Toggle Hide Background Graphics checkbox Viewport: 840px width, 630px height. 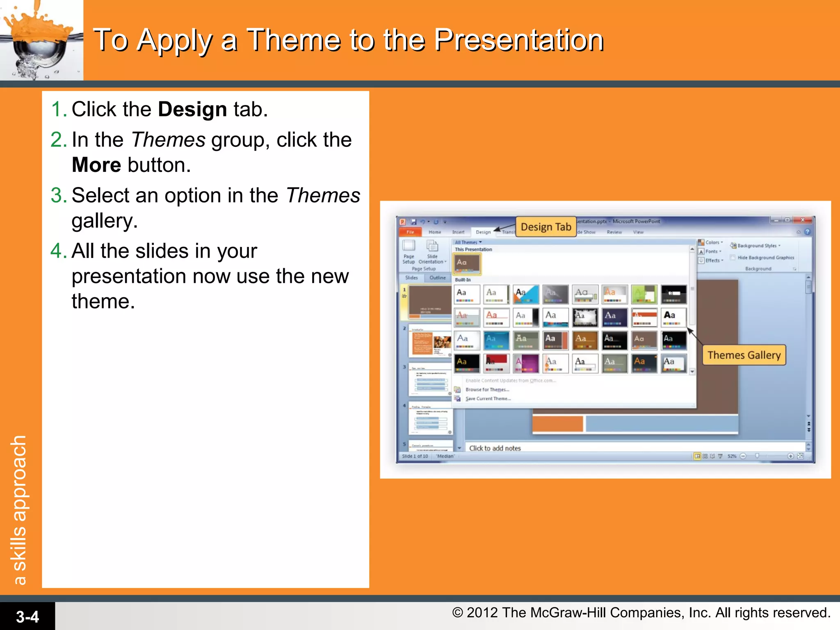(733, 258)
